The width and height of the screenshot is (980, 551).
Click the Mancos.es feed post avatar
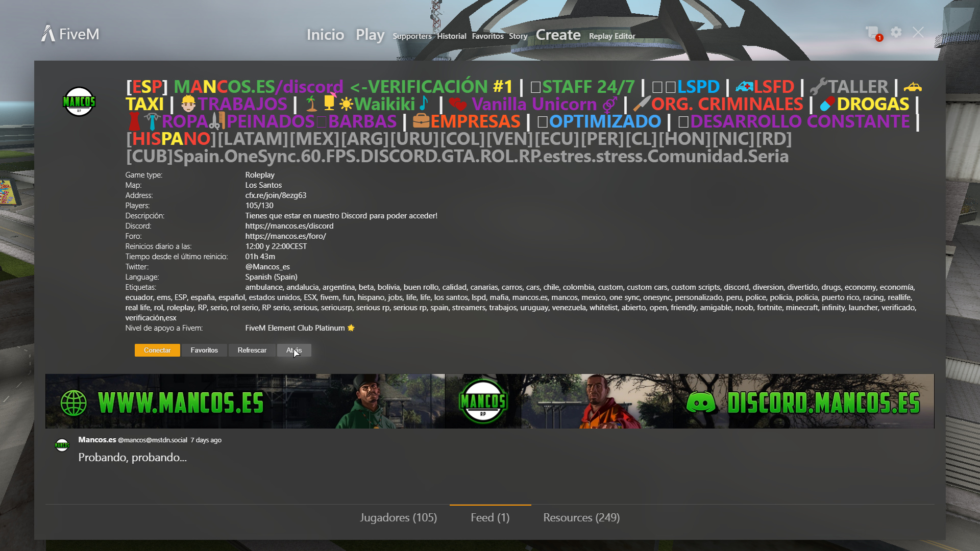pyautogui.click(x=62, y=445)
